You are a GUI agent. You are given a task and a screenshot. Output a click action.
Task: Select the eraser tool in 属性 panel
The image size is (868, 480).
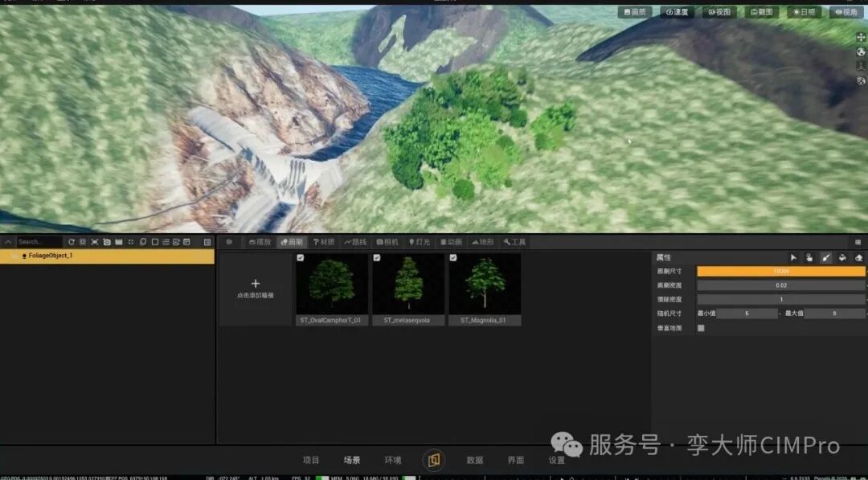click(x=858, y=257)
